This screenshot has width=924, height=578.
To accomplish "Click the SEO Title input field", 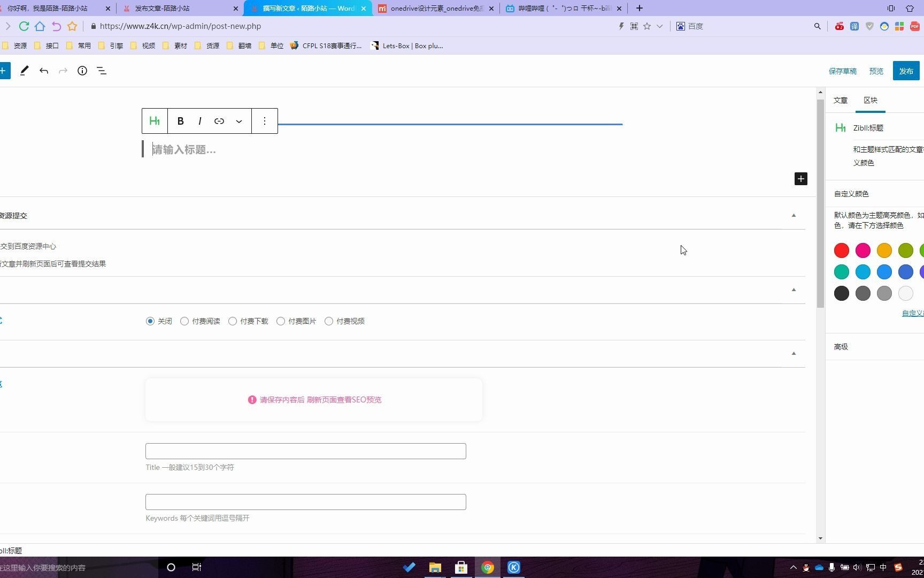I will click(306, 451).
